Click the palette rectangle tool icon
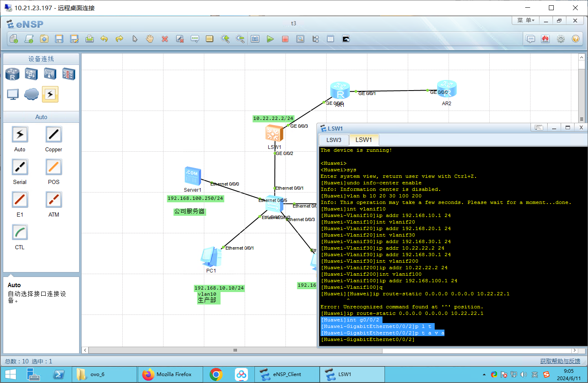 [x=210, y=39]
